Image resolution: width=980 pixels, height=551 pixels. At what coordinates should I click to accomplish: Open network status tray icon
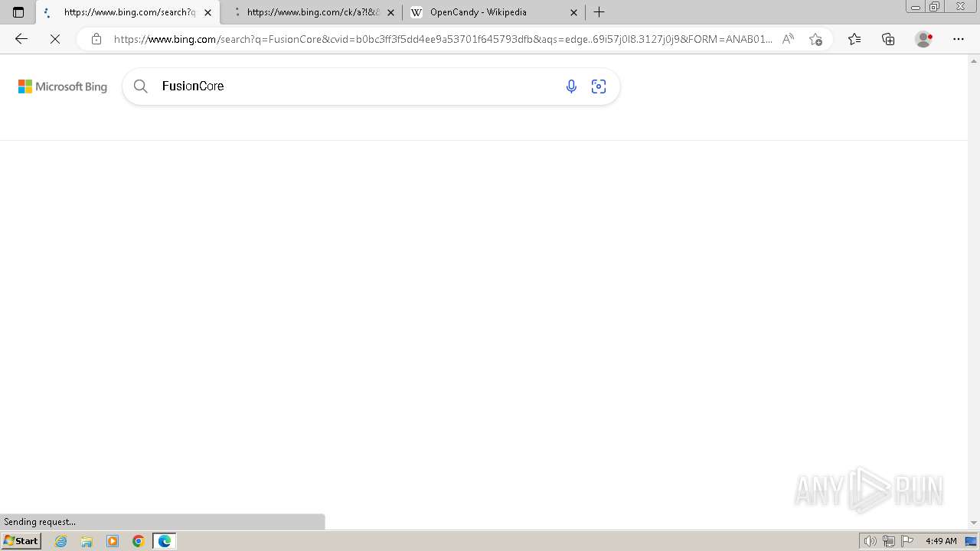point(889,541)
